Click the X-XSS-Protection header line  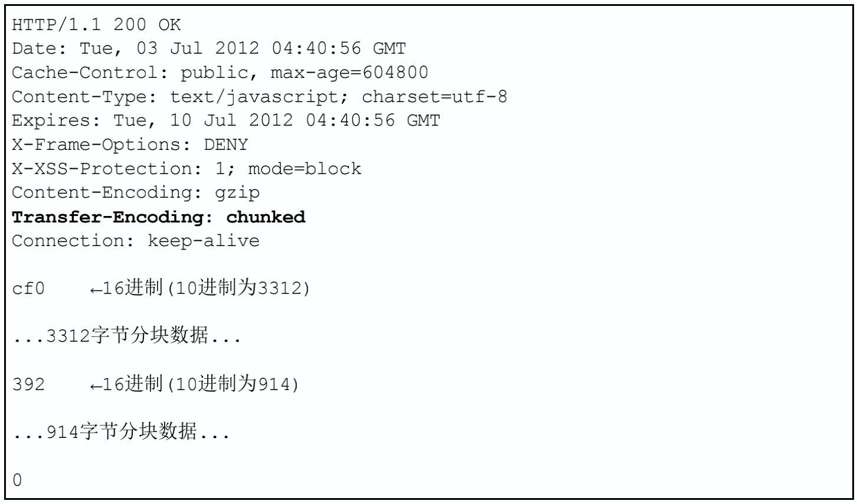click(187, 169)
